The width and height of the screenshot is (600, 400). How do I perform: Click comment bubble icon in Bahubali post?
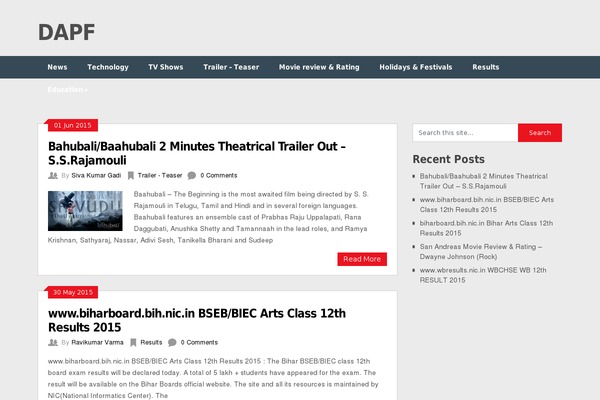(x=192, y=175)
